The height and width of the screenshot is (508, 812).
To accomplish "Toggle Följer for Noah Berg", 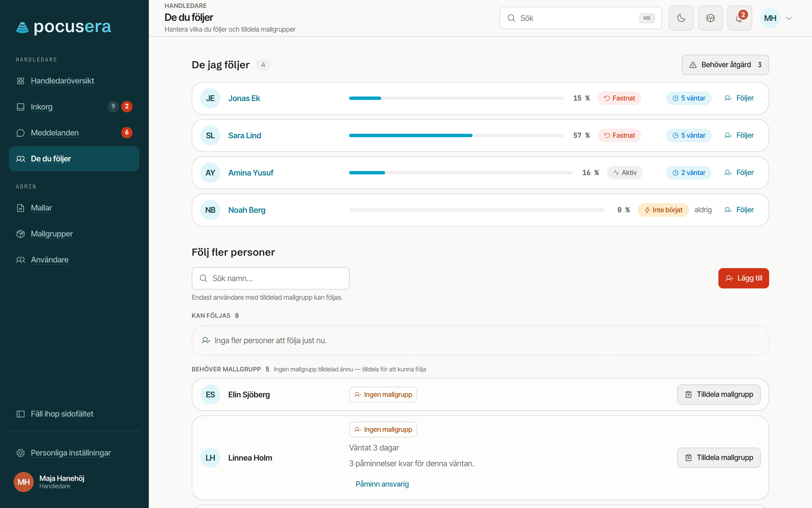I will (x=739, y=210).
